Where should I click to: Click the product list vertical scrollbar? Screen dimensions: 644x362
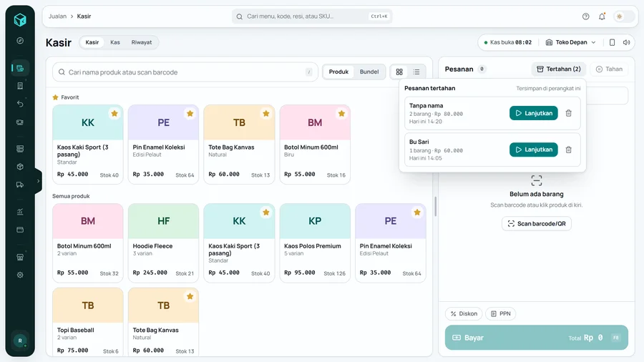(x=435, y=207)
